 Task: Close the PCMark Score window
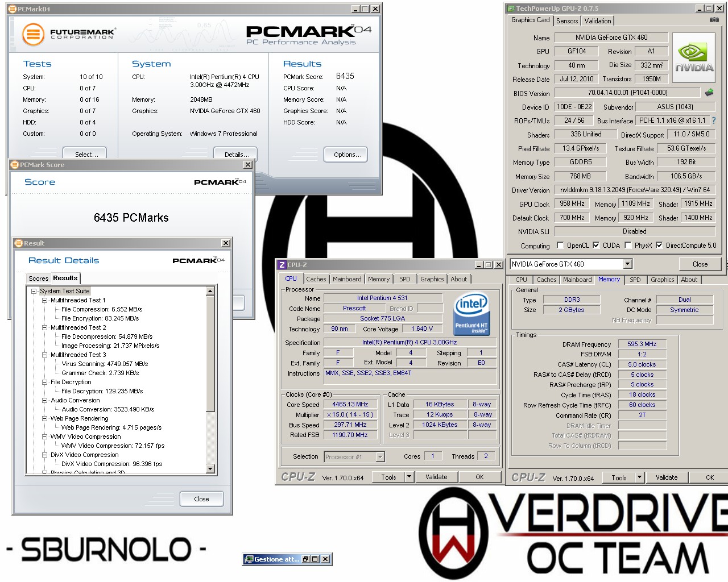click(x=248, y=165)
